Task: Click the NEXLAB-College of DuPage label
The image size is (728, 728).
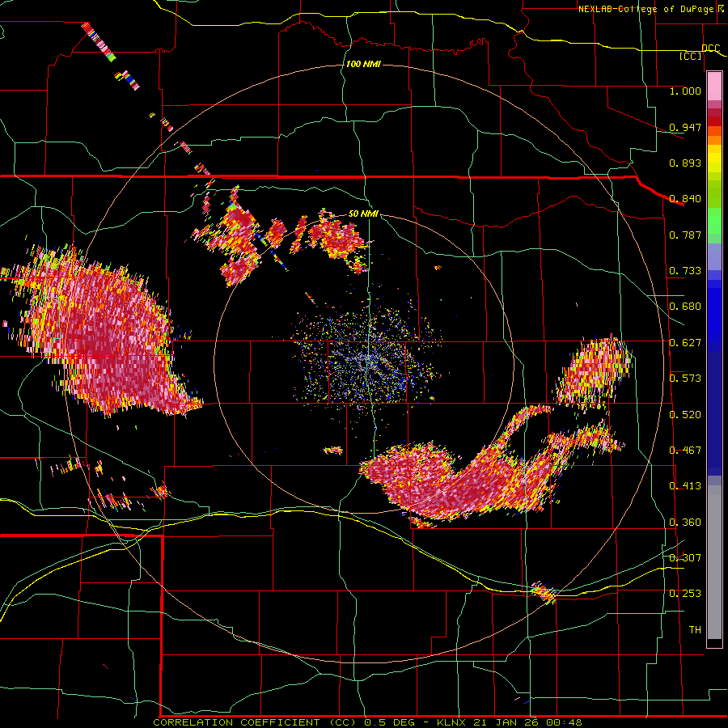Action: tap(646, 9)
